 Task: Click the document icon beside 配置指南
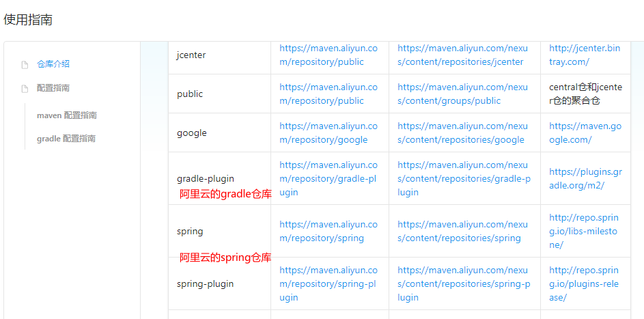[x=25, y=88]
